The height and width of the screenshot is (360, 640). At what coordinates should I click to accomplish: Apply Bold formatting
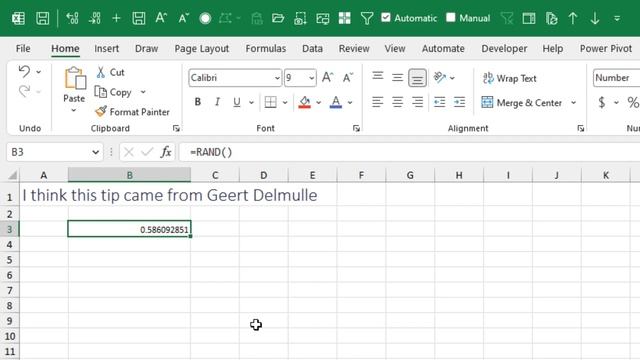tap(198, 102)
